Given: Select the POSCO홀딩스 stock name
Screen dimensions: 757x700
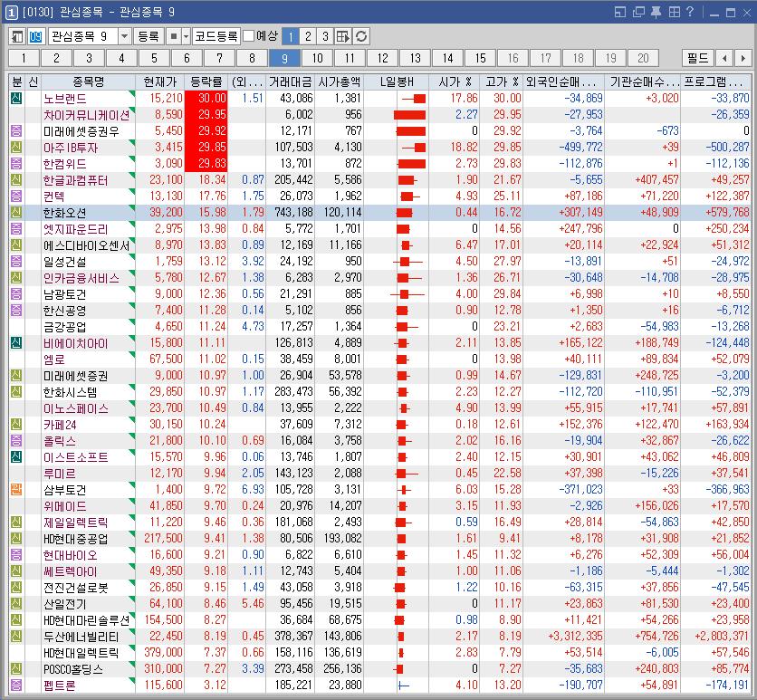Looking at the screenshot, I should [73, 669].
